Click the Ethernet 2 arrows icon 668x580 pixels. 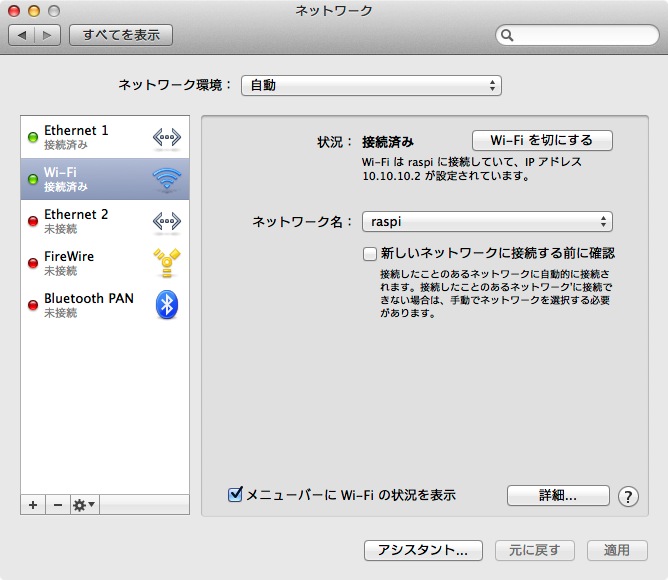coord(167,221)
